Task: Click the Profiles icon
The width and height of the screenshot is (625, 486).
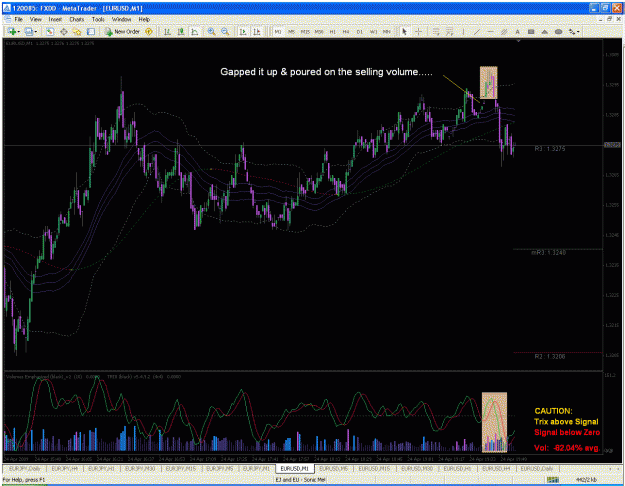Action: pyautogui.click(x=28, y=31)
